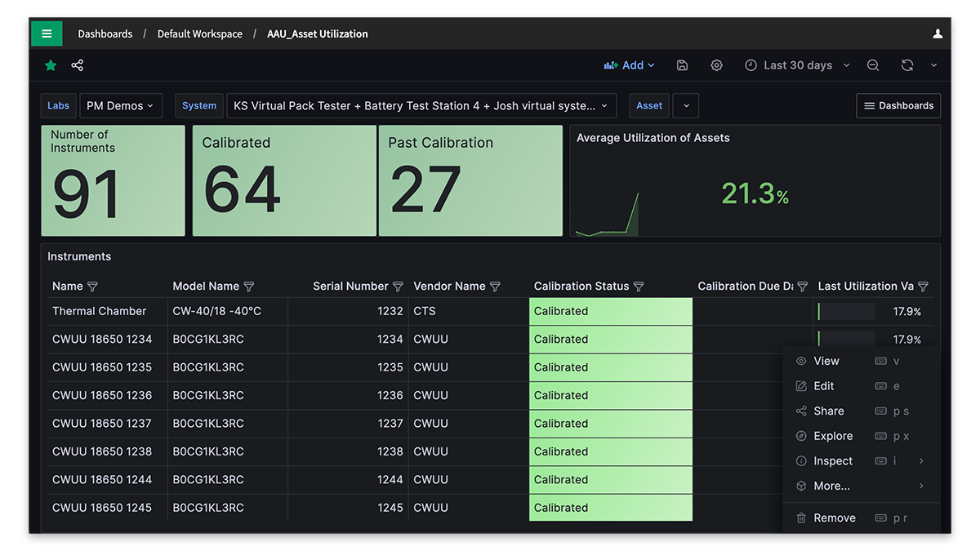Open the Add panel dropdown

[x=629, y=65]
